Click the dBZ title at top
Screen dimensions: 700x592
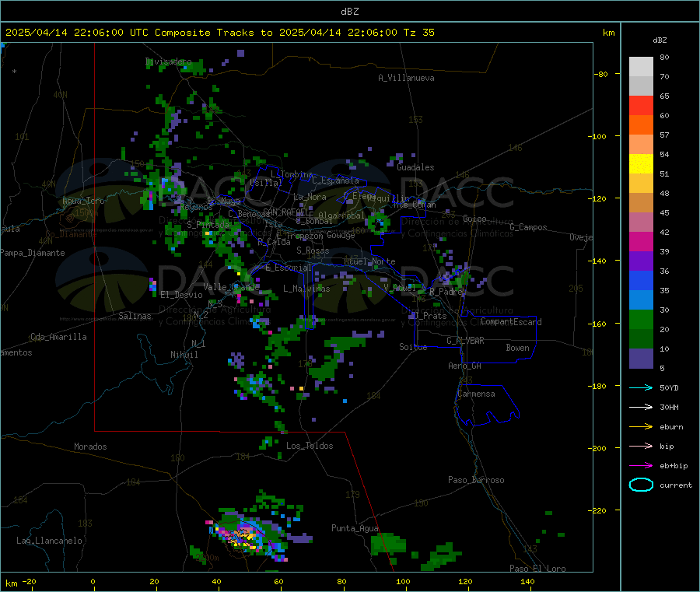349,12
